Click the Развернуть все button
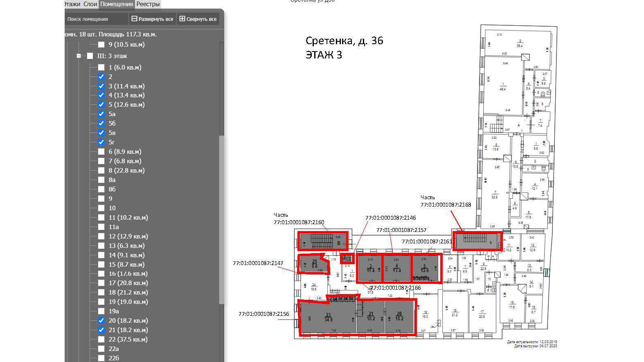Screen dimensions: 644x362 (152, 19)
